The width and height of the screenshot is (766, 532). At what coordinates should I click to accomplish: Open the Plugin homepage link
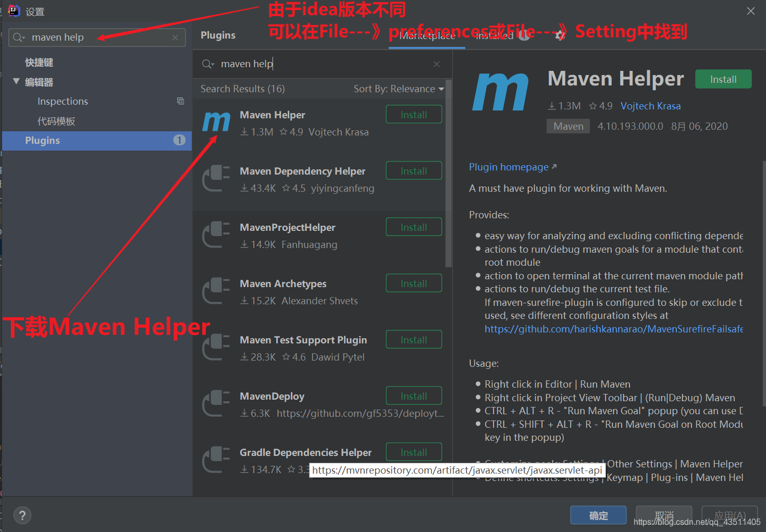(513, 167)
